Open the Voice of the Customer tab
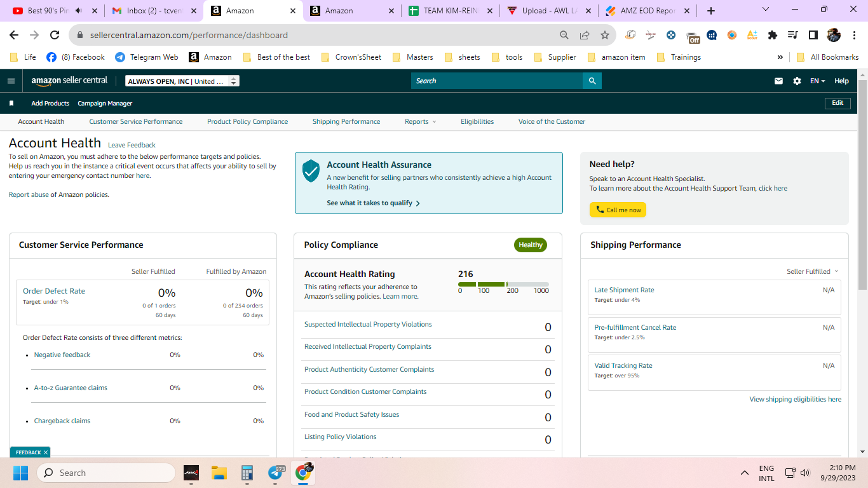 pos(552,121)
